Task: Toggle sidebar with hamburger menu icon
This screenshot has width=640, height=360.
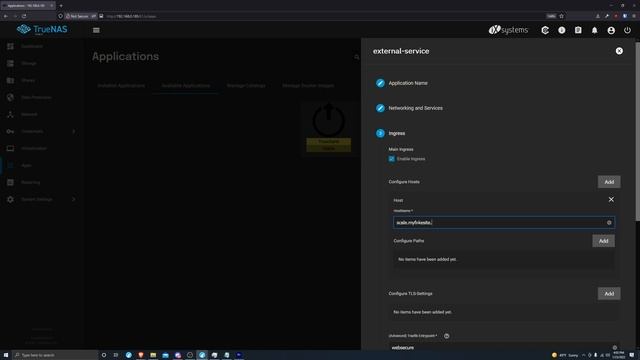Action: click(x=96, y=30)
